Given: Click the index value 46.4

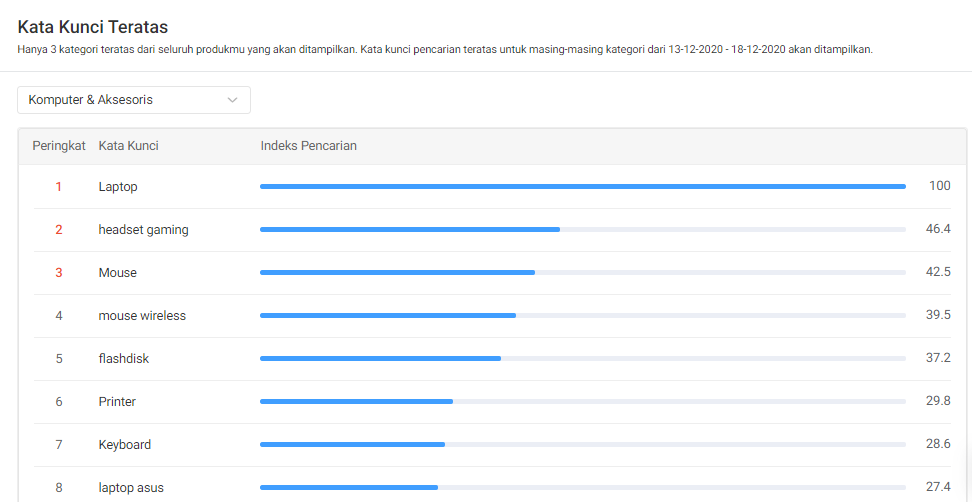Looking at the screenshot, I should [x=938, y=229].
